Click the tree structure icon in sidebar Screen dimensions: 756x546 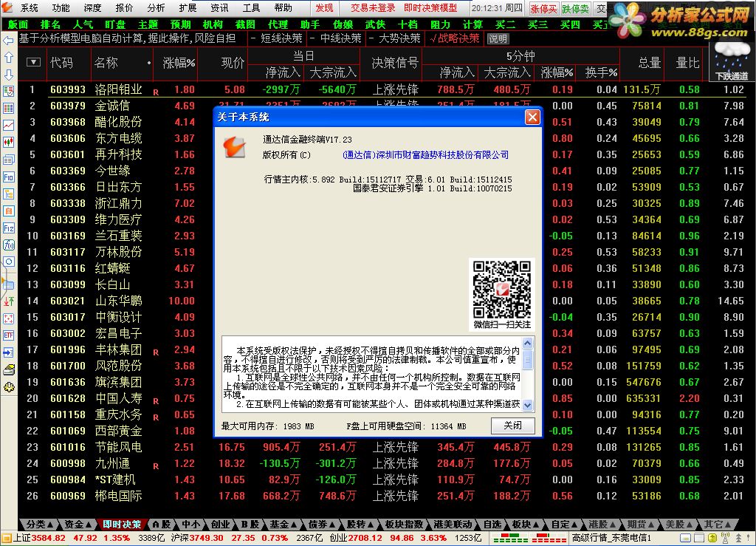tap(8, 194)
